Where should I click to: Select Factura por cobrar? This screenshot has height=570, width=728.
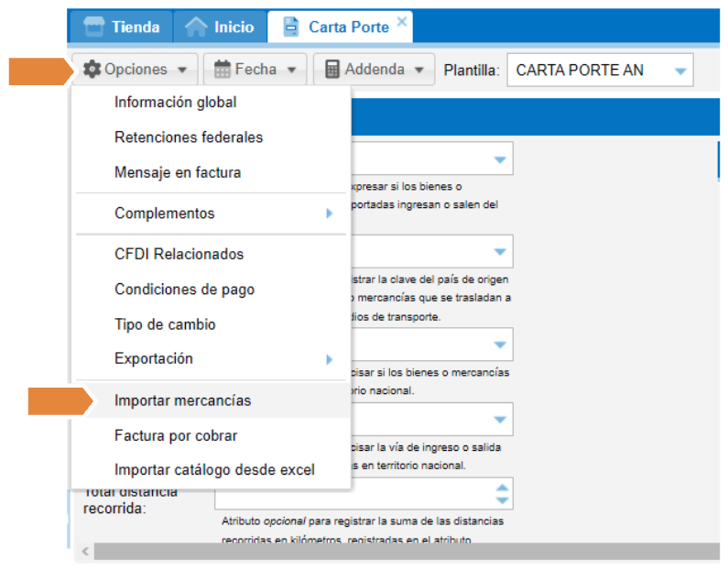[x=175, y=435]
